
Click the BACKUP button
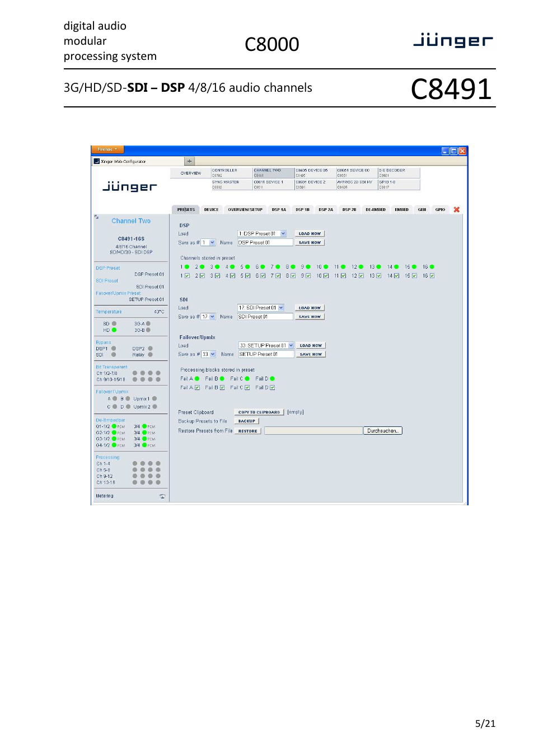tap(247, 421)
